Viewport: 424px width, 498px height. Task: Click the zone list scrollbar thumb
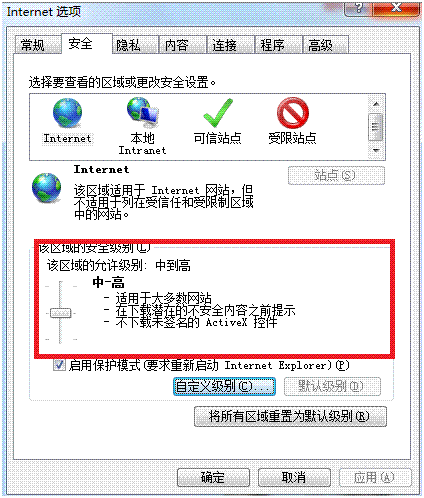coord(376,127)
